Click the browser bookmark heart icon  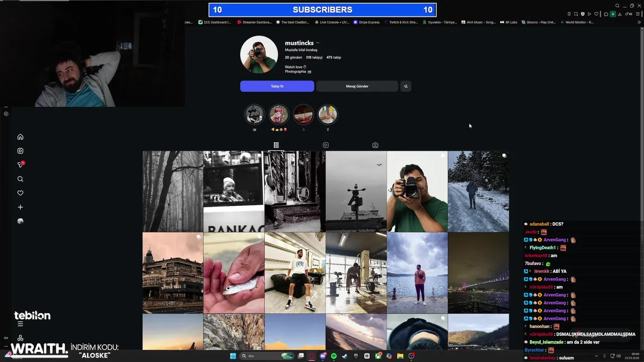tap(596, 14)
